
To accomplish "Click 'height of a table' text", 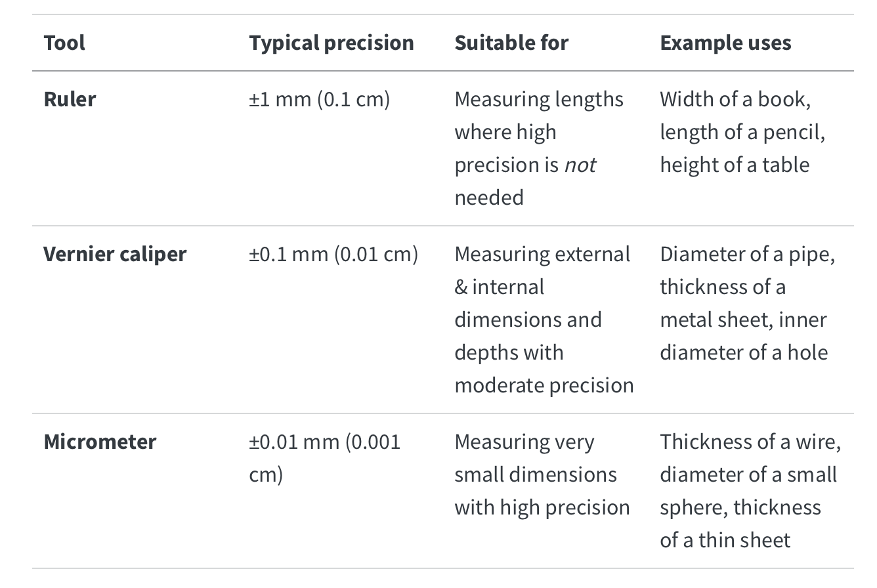I will coord(735,165).
